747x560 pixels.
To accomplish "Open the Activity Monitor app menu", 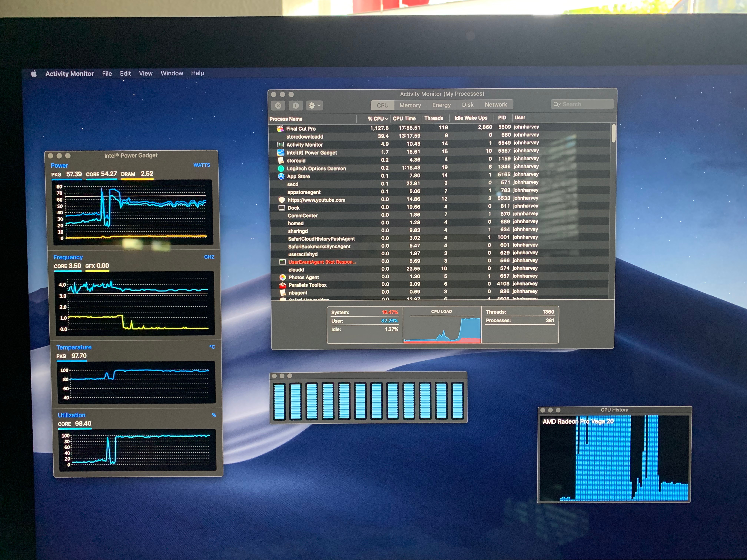I will pyautogui.click(x=69, y=74).
